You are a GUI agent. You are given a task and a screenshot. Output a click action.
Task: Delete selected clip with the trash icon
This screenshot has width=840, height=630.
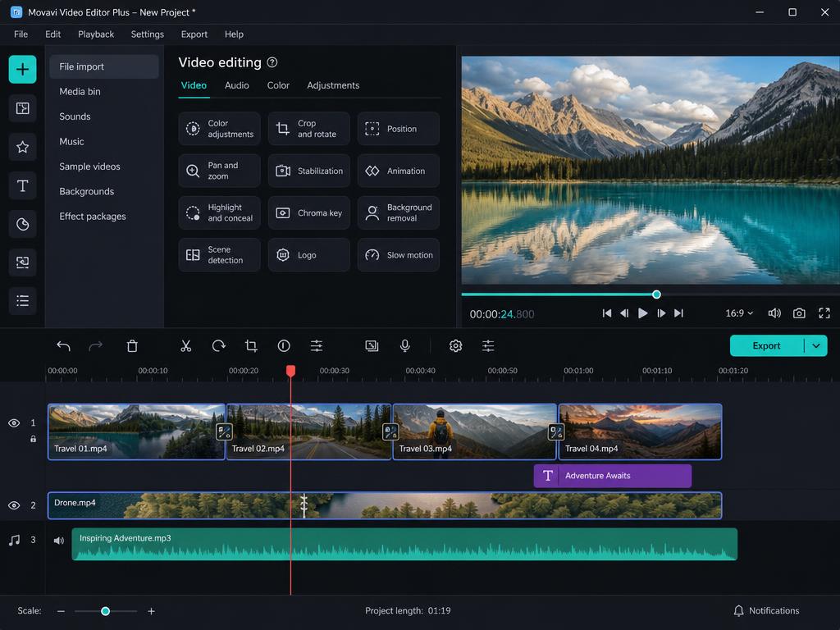(x=132, y=346)
